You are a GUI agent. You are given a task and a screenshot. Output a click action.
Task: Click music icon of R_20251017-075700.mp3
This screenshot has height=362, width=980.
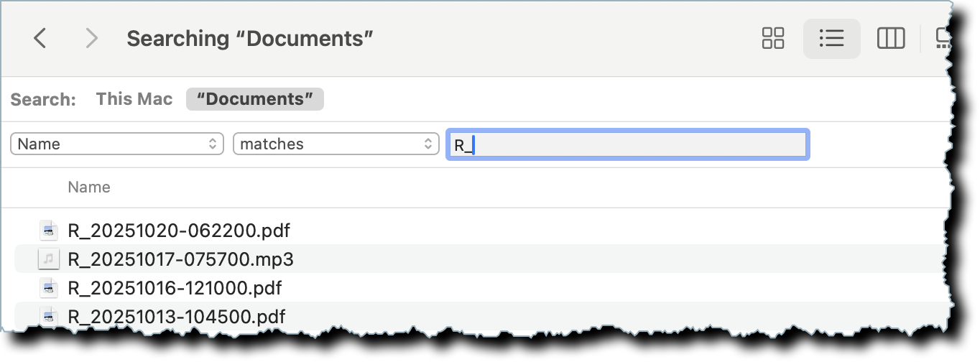(48, 259)
